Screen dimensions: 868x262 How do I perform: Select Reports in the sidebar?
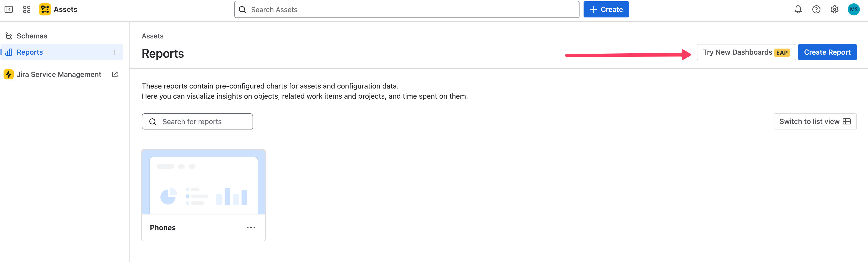pos(62,52)
